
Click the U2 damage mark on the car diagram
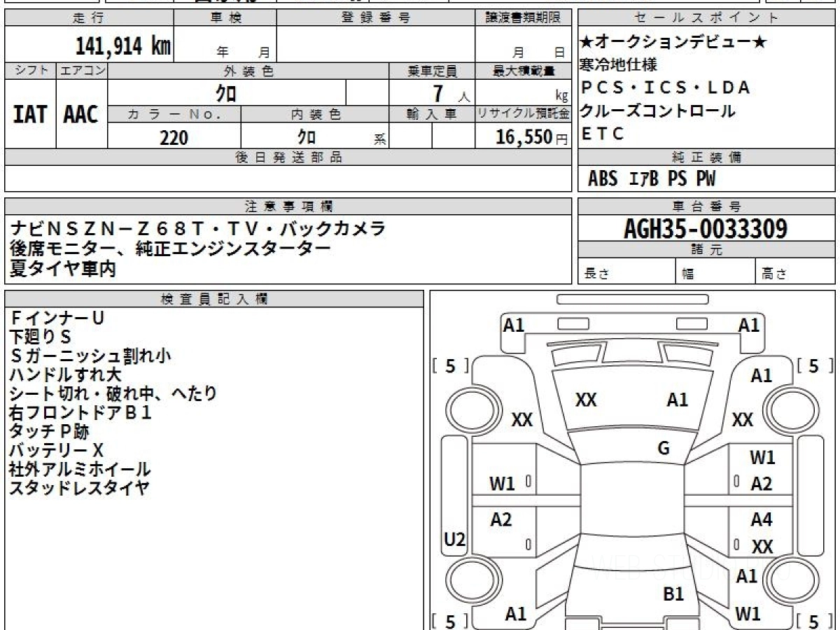455,540
